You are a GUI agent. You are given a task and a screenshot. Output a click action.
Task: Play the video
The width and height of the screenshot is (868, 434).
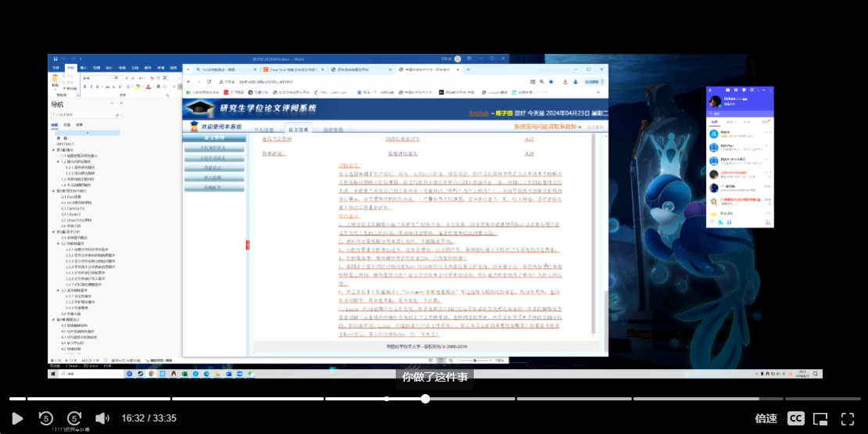point(17,418)
